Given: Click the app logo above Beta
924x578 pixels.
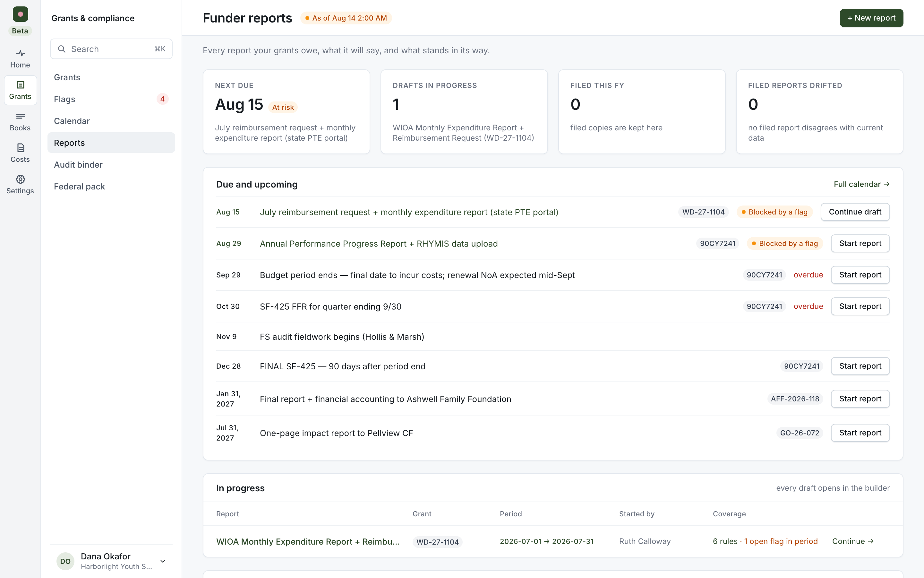Looking at the screenshot, I should tap(20, 14).
